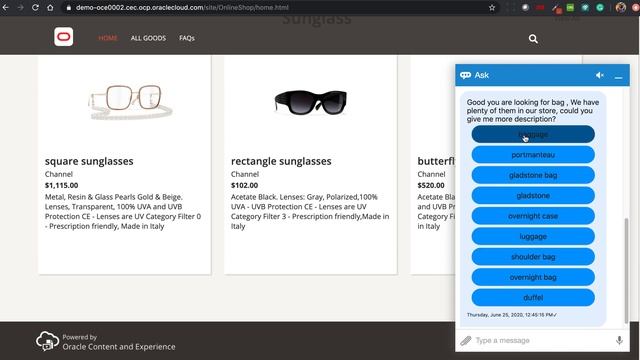This screenshot has height=360, width=640.
Task: Open the FAQs menu item
Action: [187, 38]
